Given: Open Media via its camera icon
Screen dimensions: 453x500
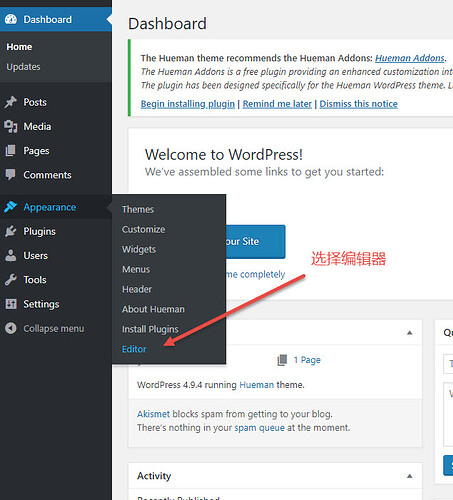Looking at the screenshot, I should tap(11, 126).
